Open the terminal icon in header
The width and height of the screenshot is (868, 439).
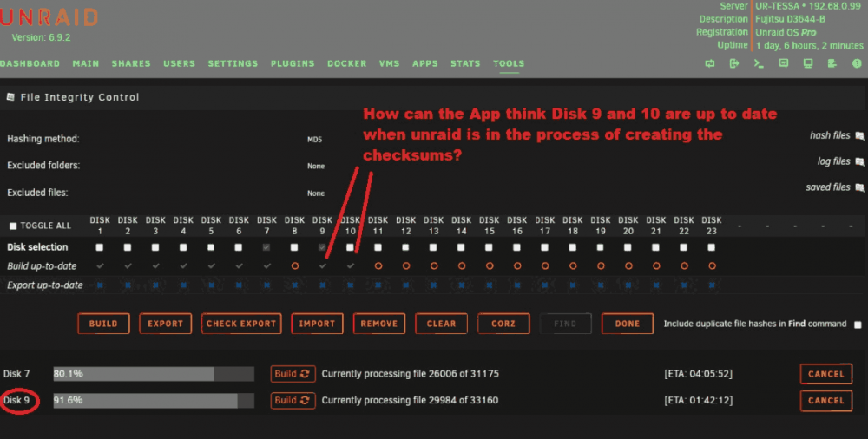pos(759,63)
